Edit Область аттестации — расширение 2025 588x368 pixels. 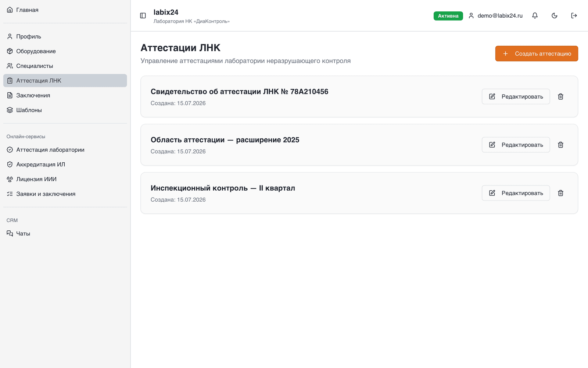(516, 145)
